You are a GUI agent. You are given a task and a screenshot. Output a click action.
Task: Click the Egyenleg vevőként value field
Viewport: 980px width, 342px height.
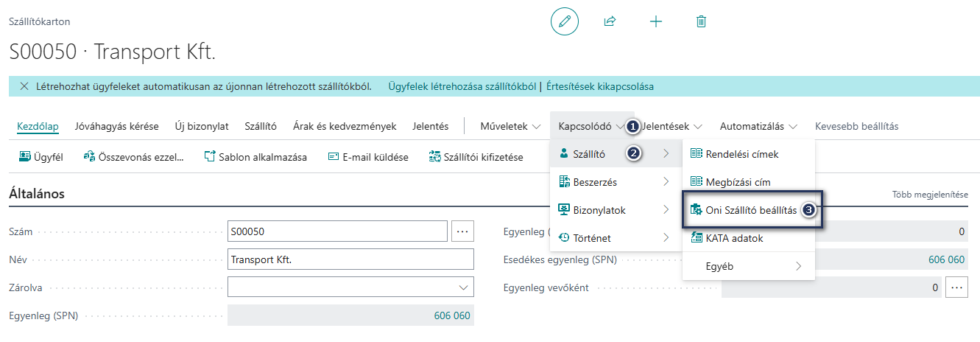(x=832, y=287)
